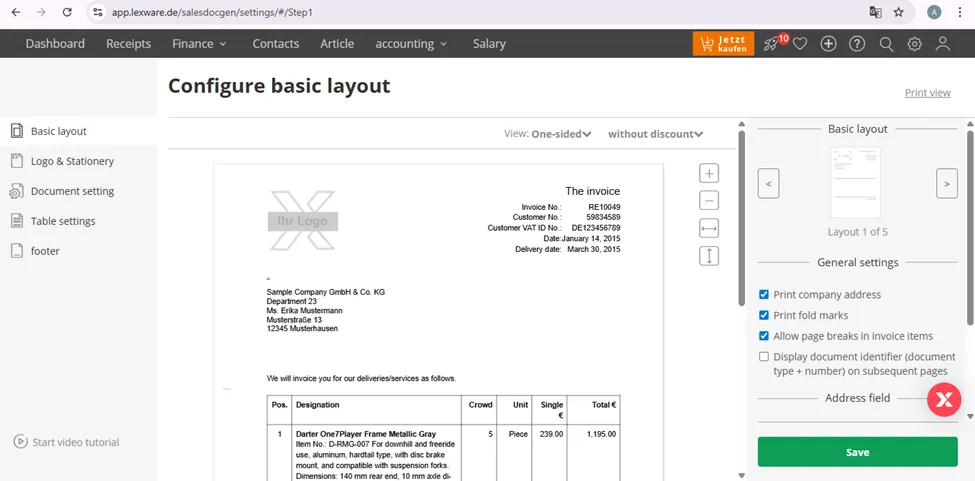Zoom in preview with plus icon
975x481 pixels.
click(x=709, y=173)
